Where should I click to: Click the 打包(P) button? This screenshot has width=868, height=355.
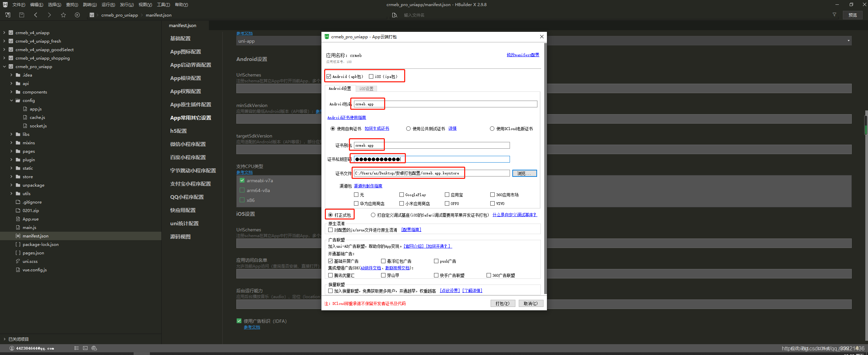point(502,304)
